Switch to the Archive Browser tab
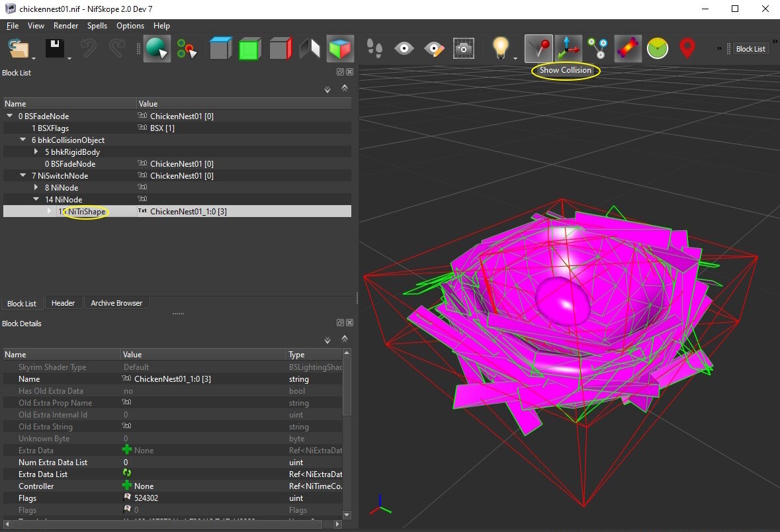Viewport: 780px width, 532px height. (x=116, y=303)
